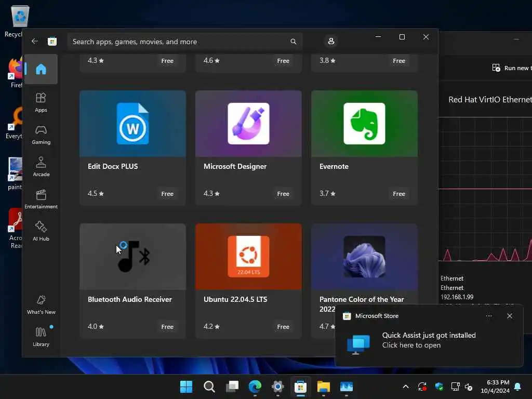Viewport: 532px width, 399px height.
Task: Click the Ubuntu 22.04.5 LTS app icon
Action: (248, 257)
